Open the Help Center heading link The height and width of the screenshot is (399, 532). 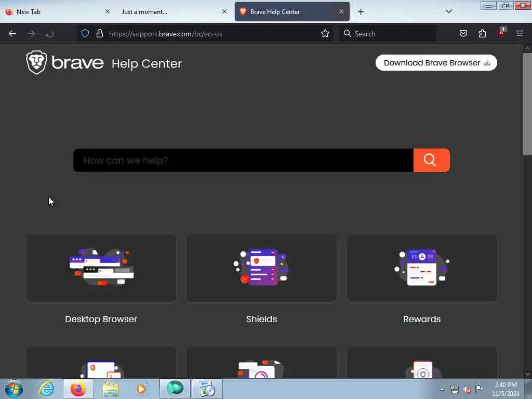pyautogui.click(x=147, y=63)
